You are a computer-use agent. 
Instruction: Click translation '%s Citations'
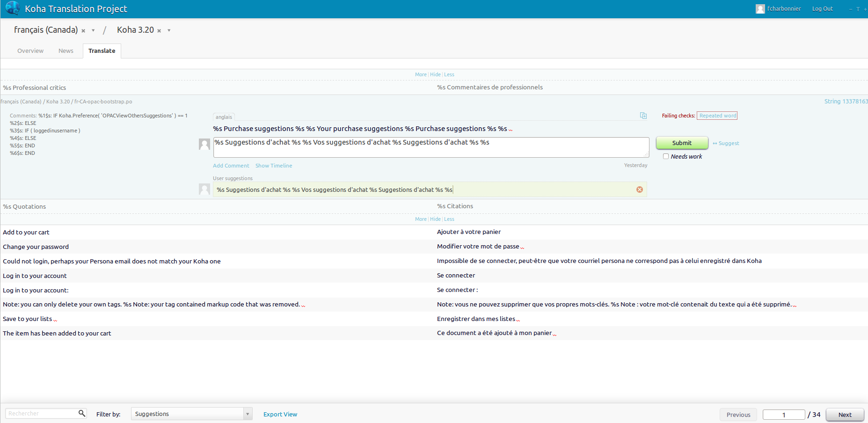(x=455, y=206)
